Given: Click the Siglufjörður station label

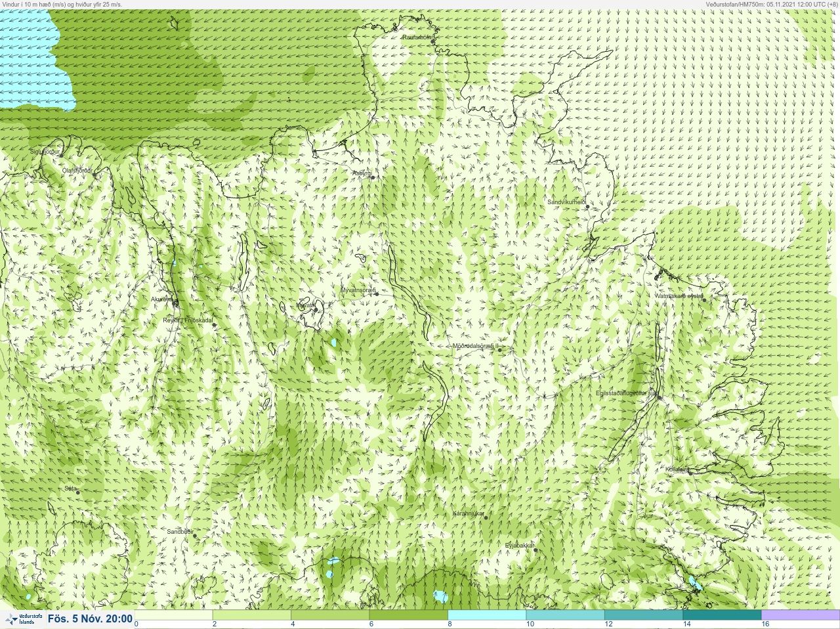Looking at the screenshot, I should pyautogui.click(x=45, y=152).
